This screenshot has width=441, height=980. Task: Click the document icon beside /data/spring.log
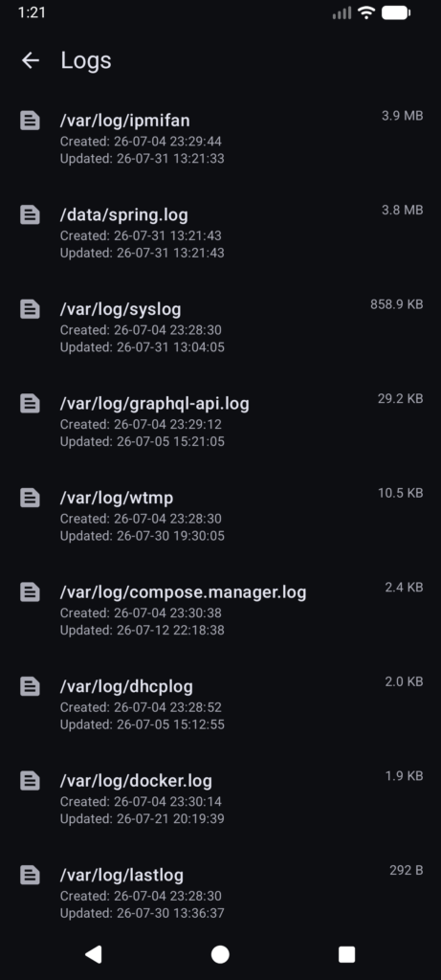tap(30, 214)
